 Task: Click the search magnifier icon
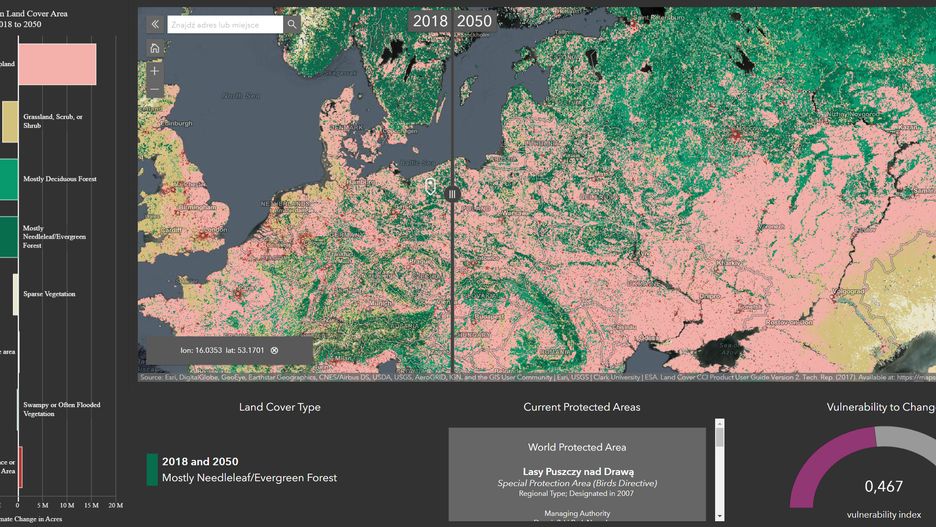pyautogui.click(x=292, y=24)
